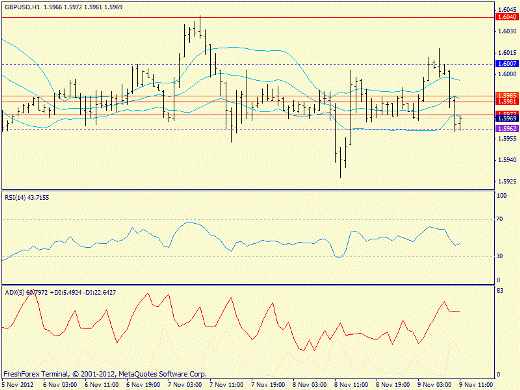This screenshot has width=520, height=390.
Task: Click the RSI scale value 30
Action: (500, 256)
